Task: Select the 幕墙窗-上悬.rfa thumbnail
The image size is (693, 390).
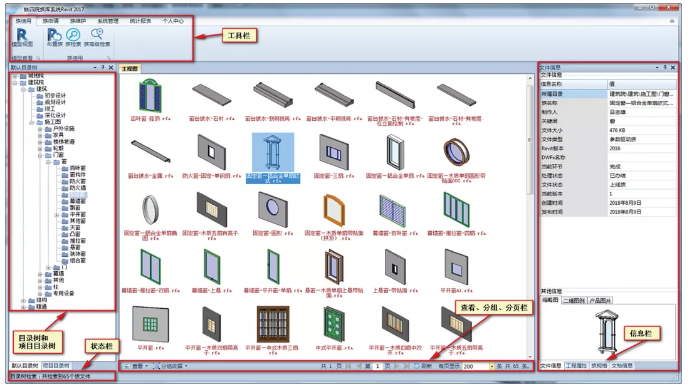Action: pyautogui.click(x=212, y=267)
